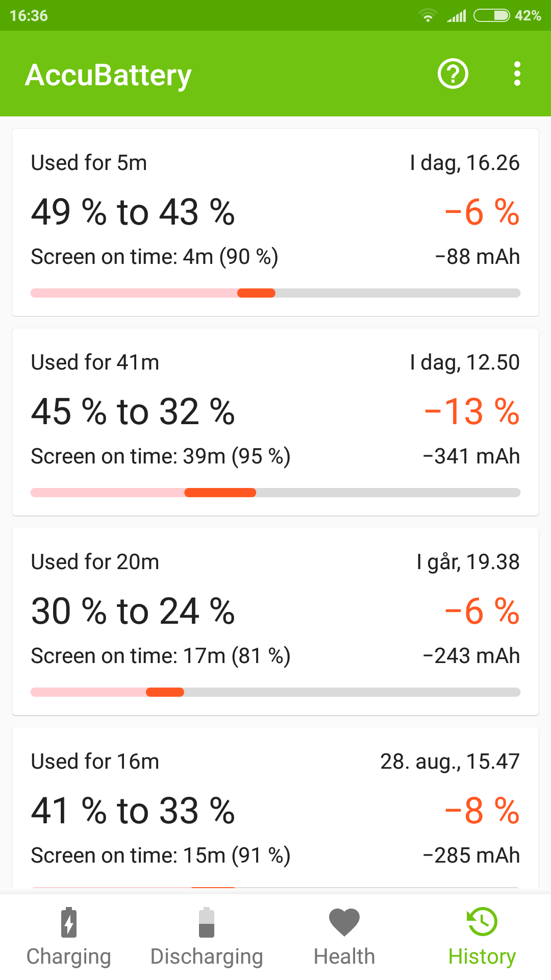Screen dimensions: 551x980
Task: Tap the Discharging battery icon
Action: [x=207, y=922]
